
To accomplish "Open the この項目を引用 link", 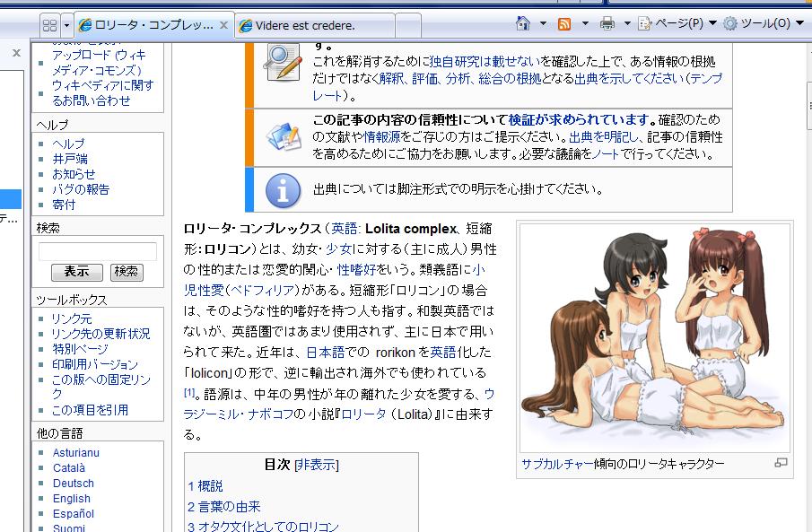I will coord(90,410).
